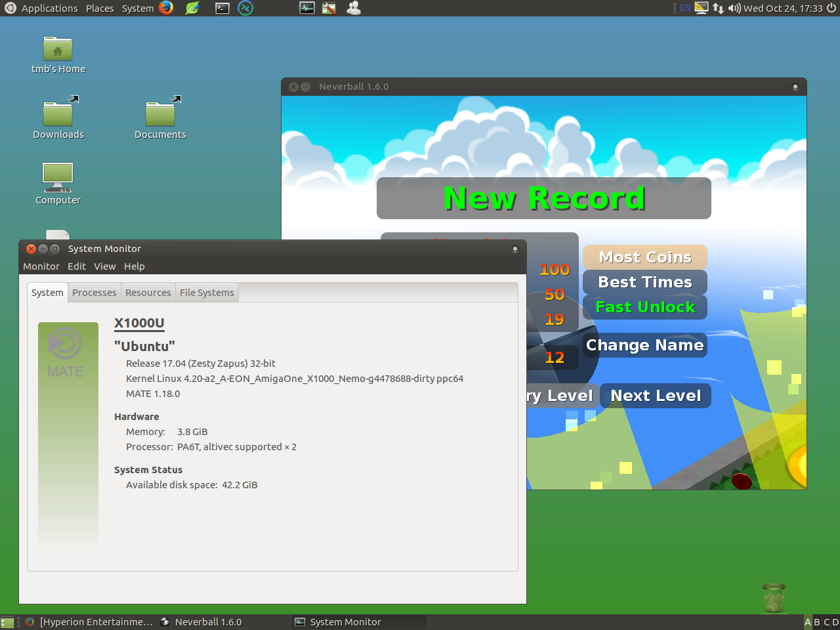Launch Firefox from the top panel
The height and width of the screenshot is (630, 840).
coord(166,8)
